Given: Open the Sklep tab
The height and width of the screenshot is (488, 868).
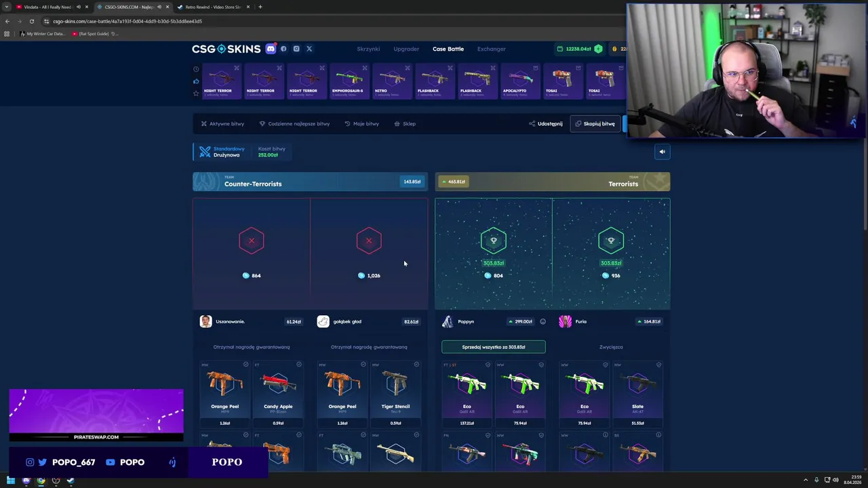Looking at the screenshot, I should 405,124.
